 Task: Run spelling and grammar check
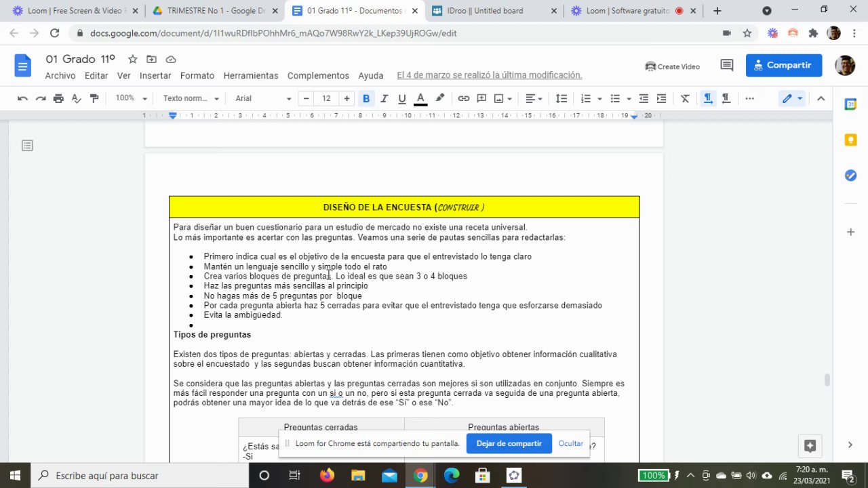pyautogui.click(x=76, y=98)
